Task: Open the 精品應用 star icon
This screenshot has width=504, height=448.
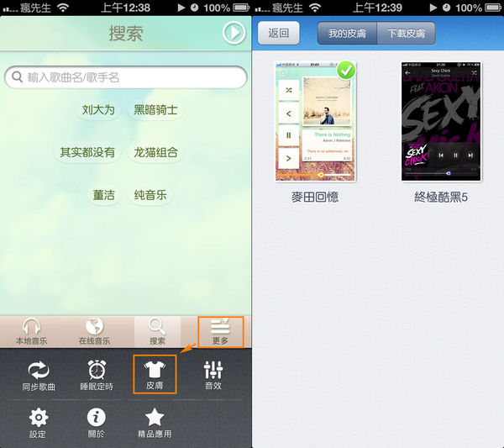Action: [x=155, y=423]
